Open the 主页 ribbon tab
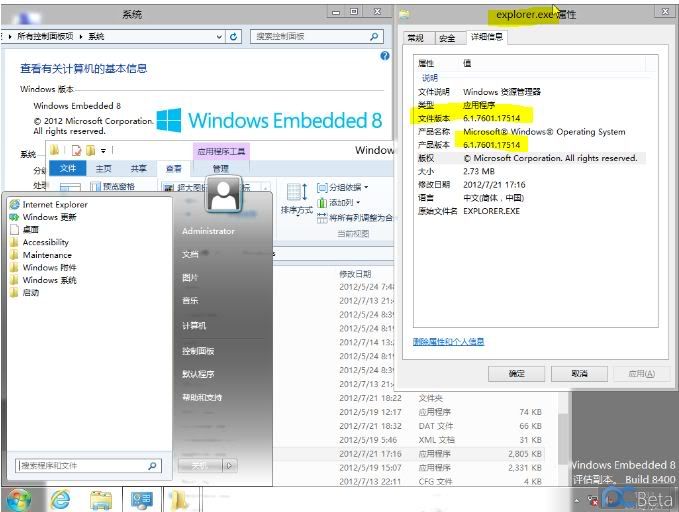 [103, 169]
